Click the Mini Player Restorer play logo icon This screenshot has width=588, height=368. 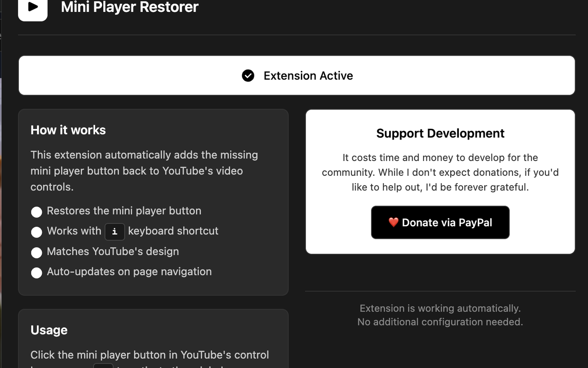33,8
